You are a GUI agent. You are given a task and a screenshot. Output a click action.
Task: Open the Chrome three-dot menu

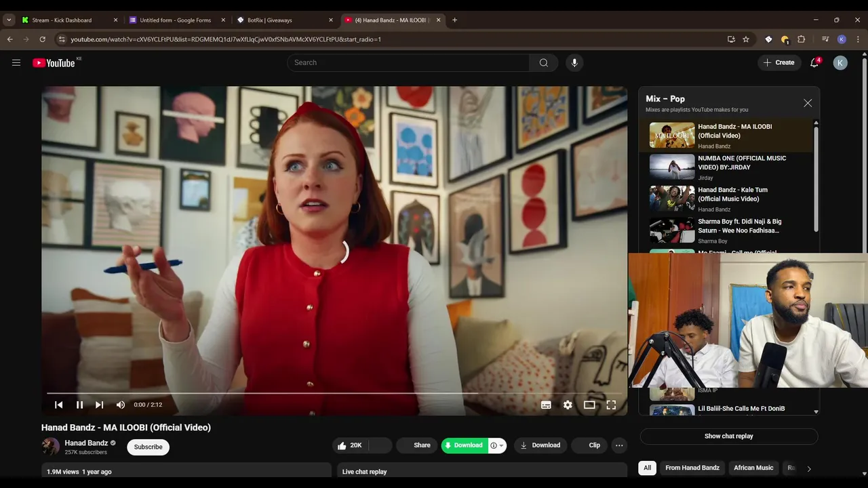tap(858, 39)
